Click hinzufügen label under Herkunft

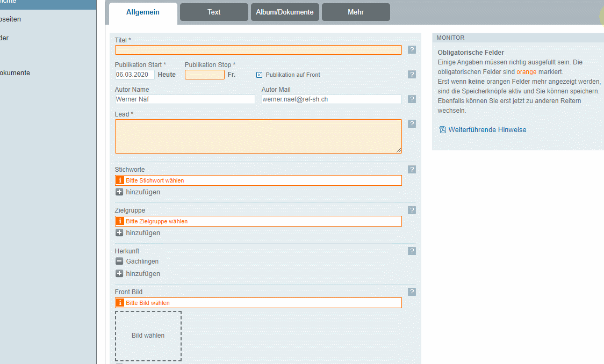pyautogui.click(x=143, y=274)
